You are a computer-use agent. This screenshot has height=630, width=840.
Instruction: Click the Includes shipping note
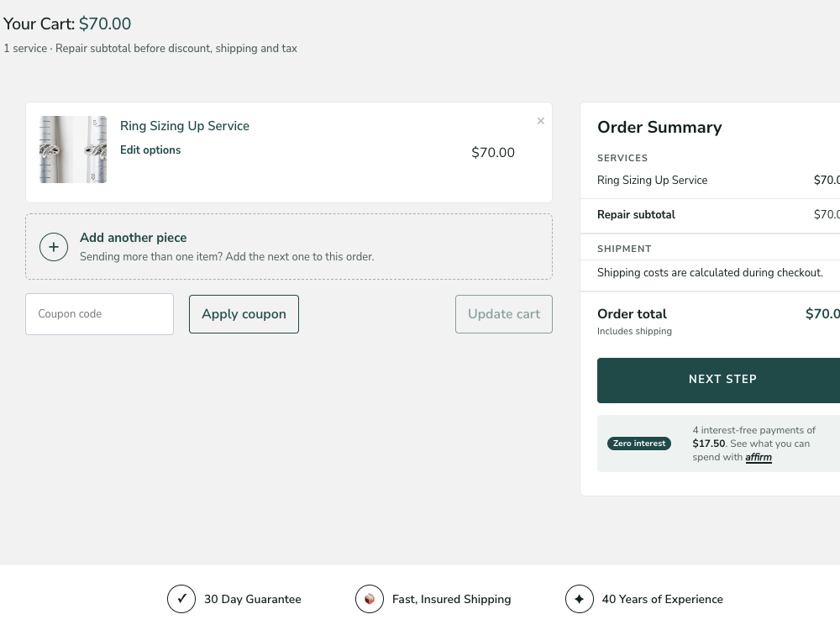click(x=634, y=331)
